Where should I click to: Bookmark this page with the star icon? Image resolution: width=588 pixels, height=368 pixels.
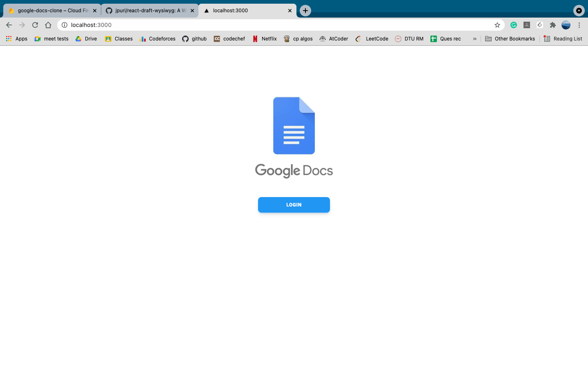tap(497, 25)
